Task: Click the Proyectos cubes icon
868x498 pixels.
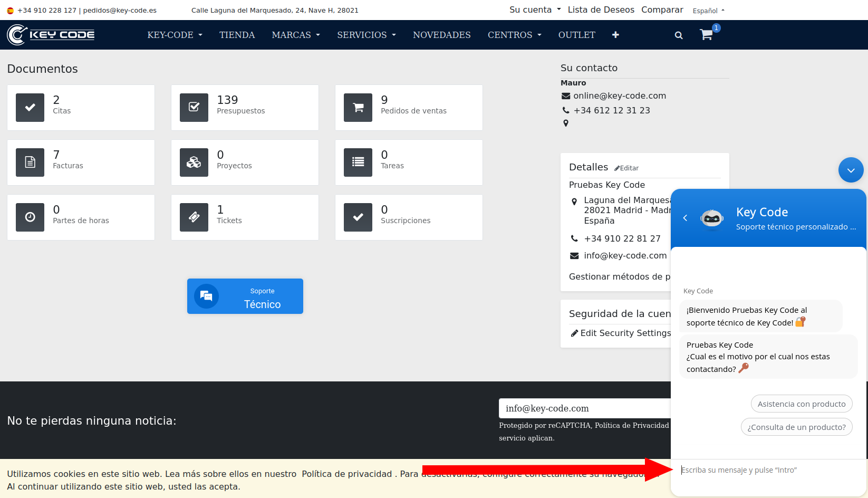Action: [194, 162]
